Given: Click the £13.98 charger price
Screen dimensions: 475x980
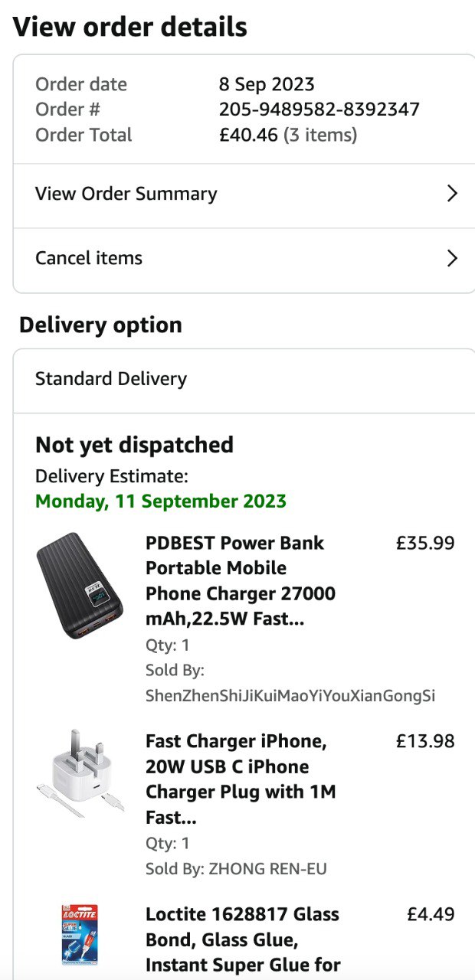Looking at the screenshot, I should [425, 741].
